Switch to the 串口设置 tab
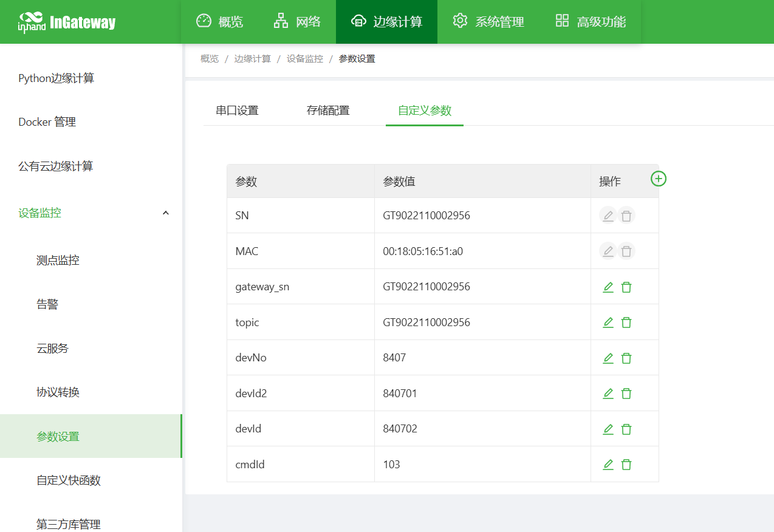This screenshot has width=774, height=532. pos(237,111)
